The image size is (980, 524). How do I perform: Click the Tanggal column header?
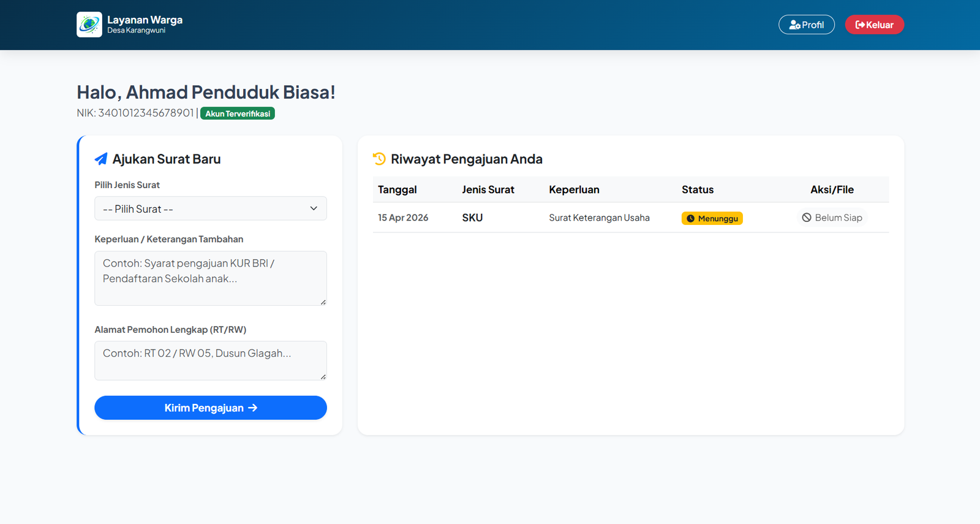[397, 190]
